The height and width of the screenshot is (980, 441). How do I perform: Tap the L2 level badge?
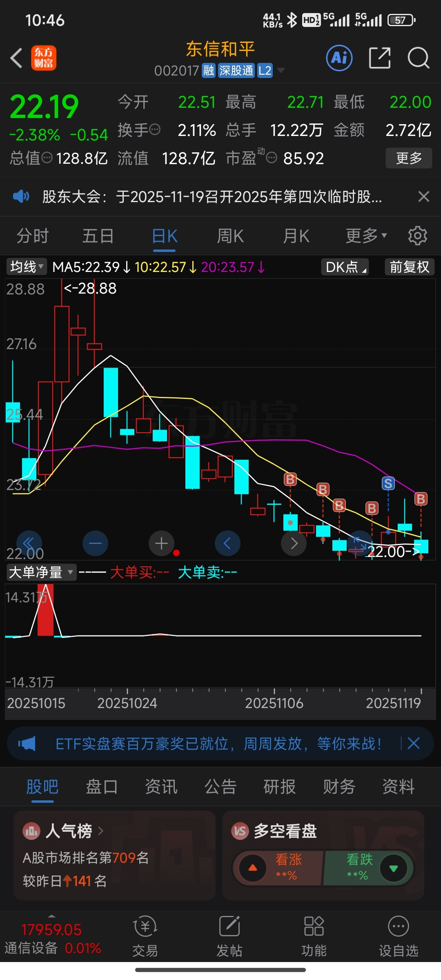(x=265, y=71)
